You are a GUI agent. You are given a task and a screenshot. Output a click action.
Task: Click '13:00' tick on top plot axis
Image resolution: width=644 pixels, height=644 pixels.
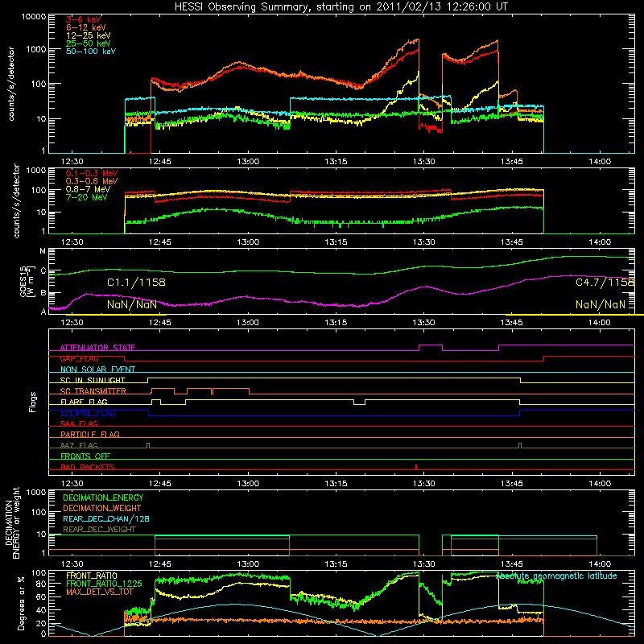point(248,162)
